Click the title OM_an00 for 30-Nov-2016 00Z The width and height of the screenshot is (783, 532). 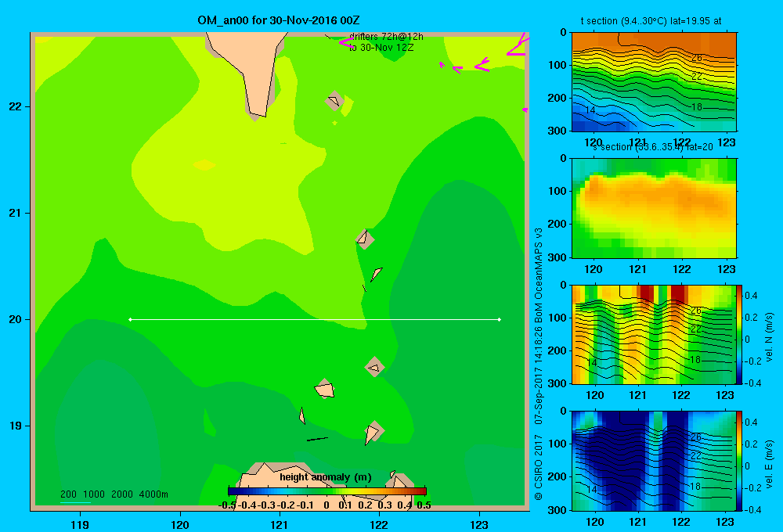[279, 20]
